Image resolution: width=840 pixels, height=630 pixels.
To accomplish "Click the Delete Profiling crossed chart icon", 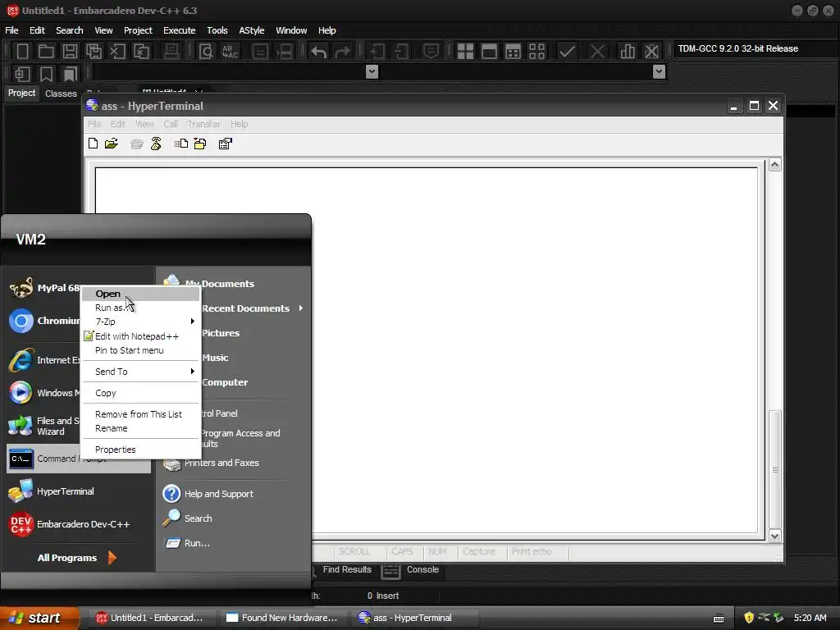I will tap(651, 52).
